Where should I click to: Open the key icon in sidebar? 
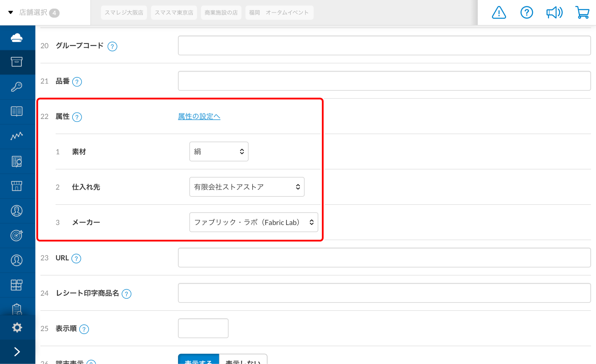click(x=17, y=87)
